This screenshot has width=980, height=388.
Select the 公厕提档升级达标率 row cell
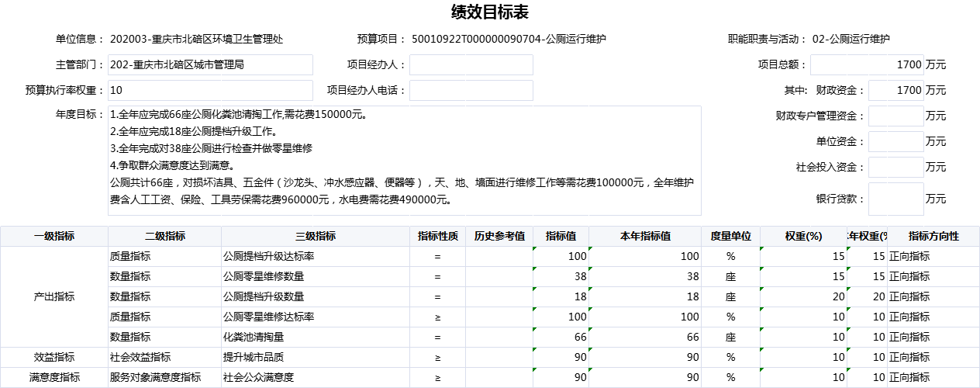(316, 257)
